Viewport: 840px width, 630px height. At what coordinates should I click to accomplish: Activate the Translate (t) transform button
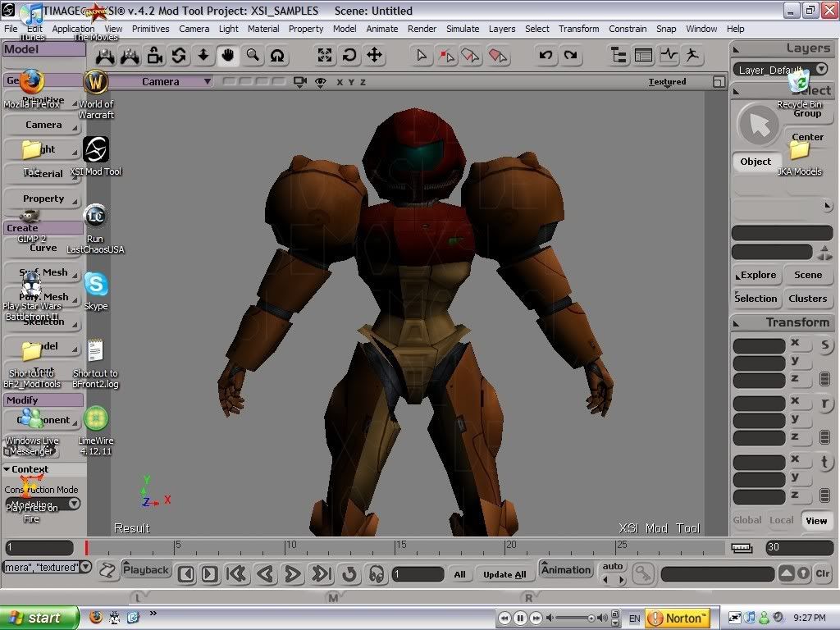click(x=824, y=462)
